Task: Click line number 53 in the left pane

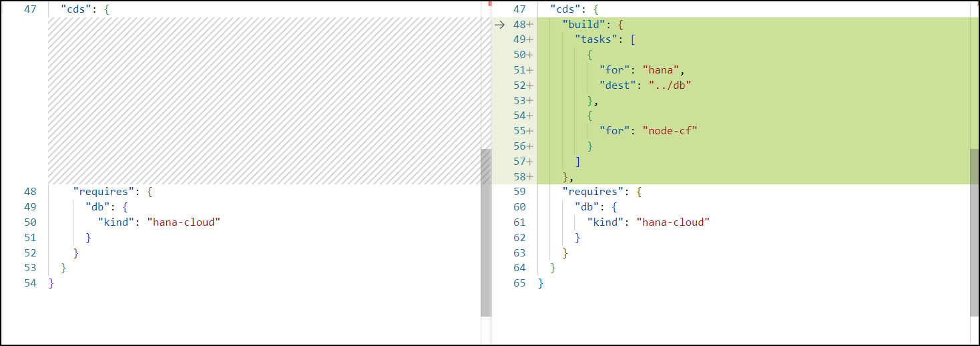Action: pos(30,268)
